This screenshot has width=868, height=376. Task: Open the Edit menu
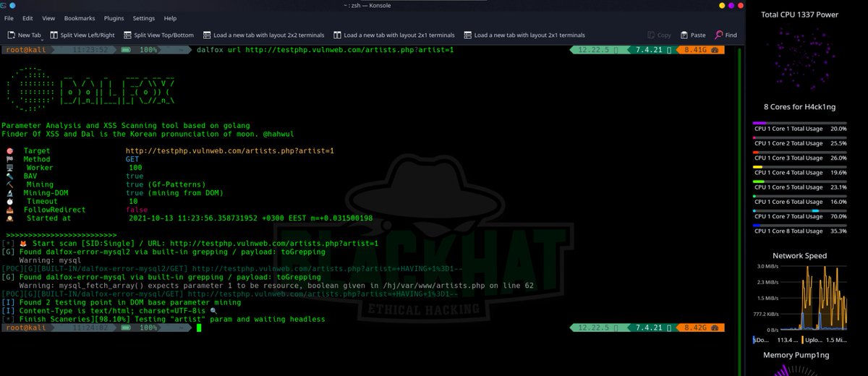tap(27, 18)
